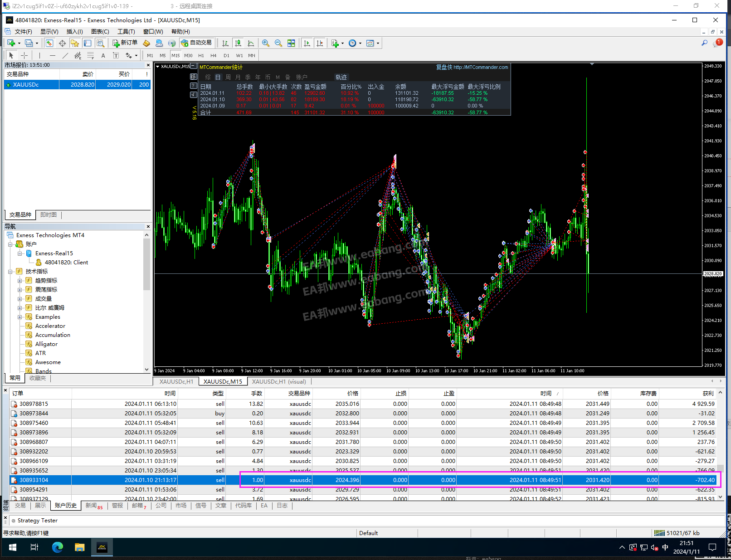The height and width of the screenshot is (560, 731).
Task: Collapse the 技术指标 tree node
Action: pos(10,272)
